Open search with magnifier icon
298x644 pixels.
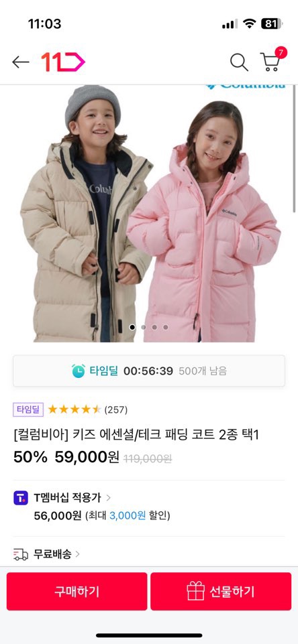(x=239, y=62)
